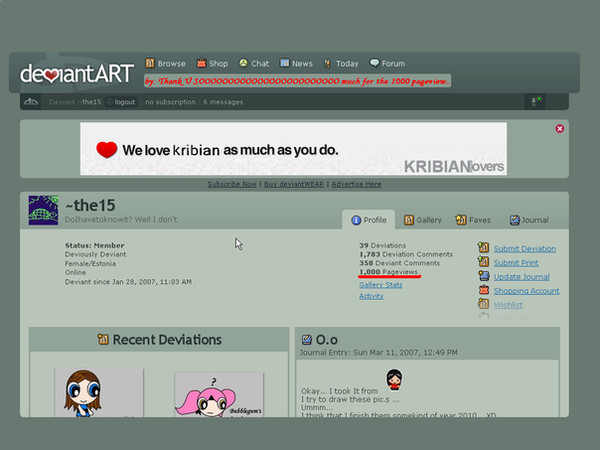Close the KRIBIANlovers ad banner

tap(559, 129)
